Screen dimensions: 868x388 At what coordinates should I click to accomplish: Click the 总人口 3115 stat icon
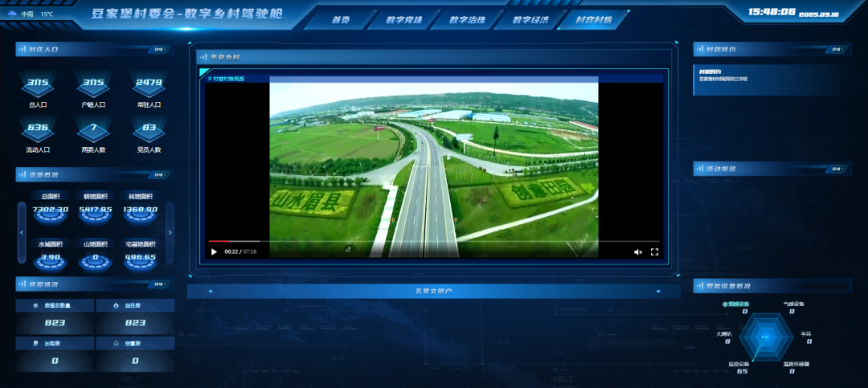coord(38,85)
